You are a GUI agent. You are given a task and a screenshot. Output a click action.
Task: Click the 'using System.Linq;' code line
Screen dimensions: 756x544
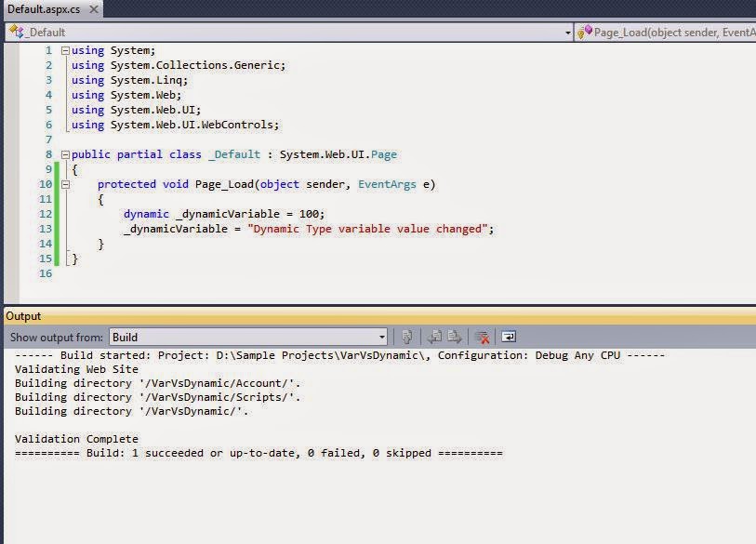click(129, 80)
